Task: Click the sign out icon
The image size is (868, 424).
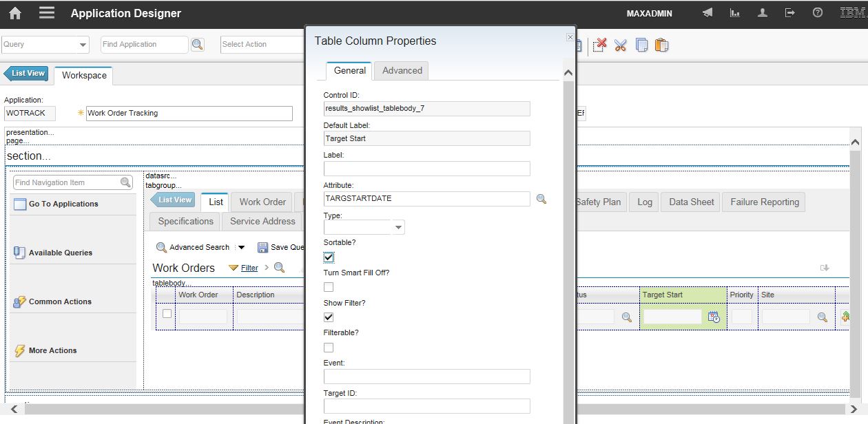Action: click(790, 13)
